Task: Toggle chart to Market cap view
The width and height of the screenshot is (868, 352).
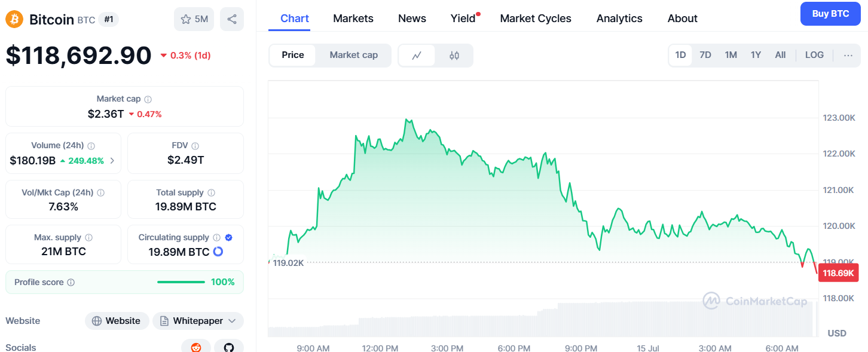Action: click(x=353, y=55)
